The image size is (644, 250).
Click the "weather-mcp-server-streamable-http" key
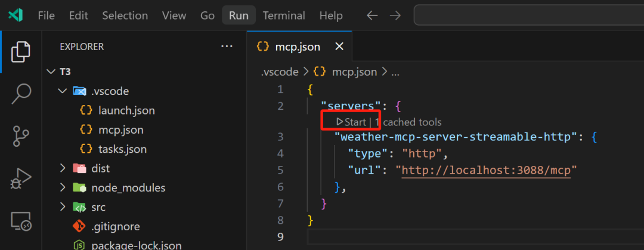pyautogui.click(x=456, y=137)
